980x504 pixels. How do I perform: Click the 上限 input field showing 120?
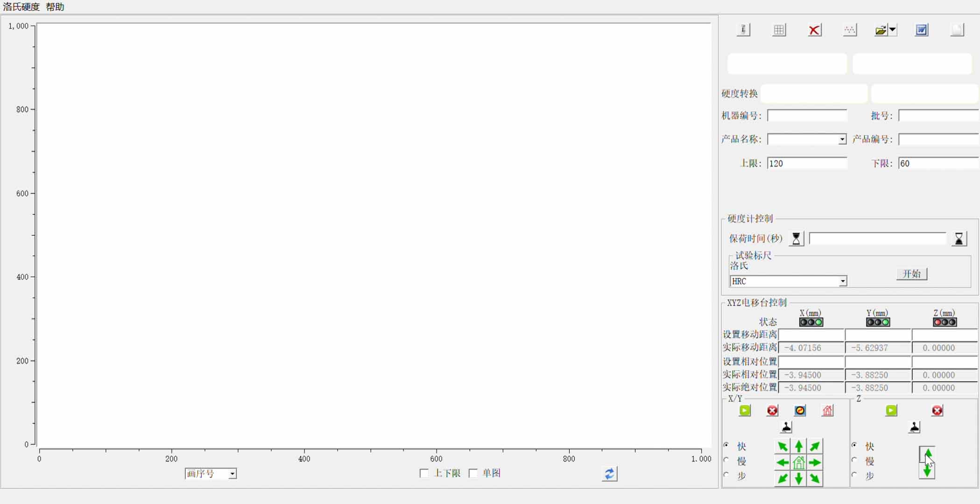coord(807,163)
